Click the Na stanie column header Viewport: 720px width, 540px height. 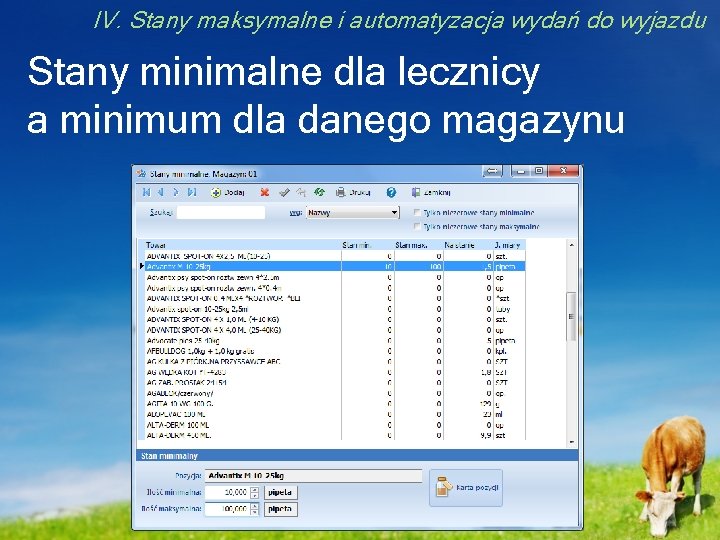point(468,245)
